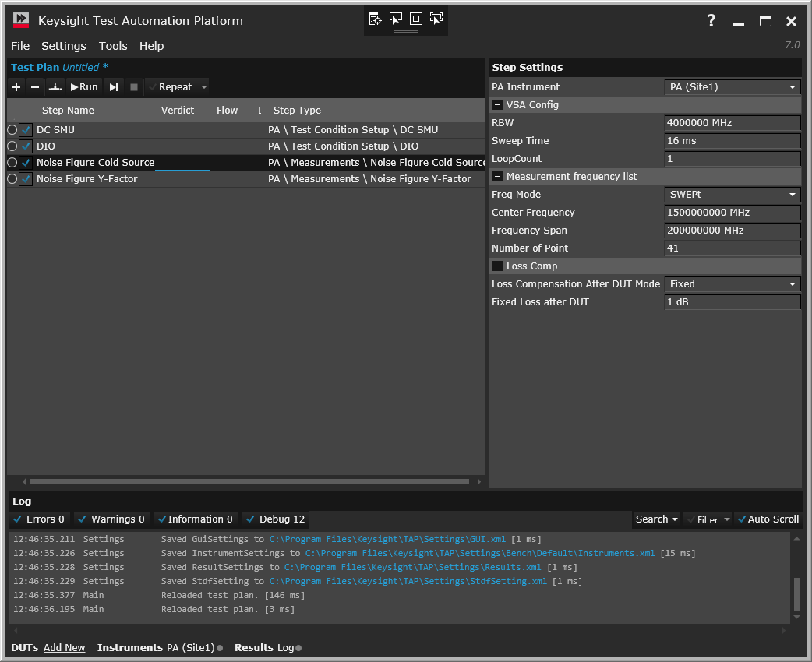This screenshot has width=812, height=662.
Task: Open the File menu
Action: [x=20, y=46]
